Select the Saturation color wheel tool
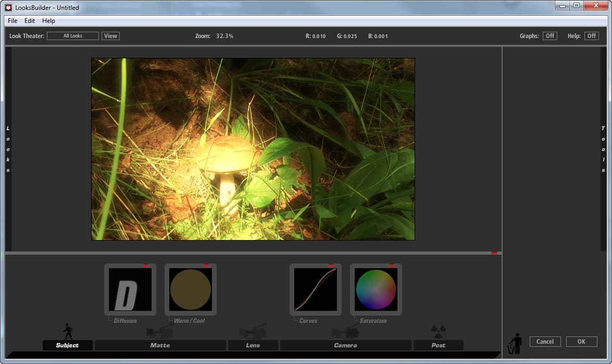 [x=376, y=290]
